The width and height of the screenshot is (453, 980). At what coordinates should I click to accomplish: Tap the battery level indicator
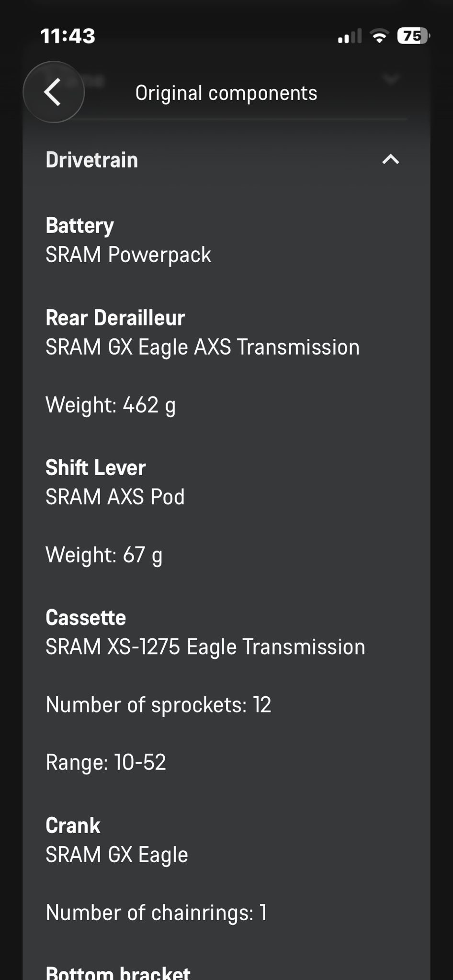point(413,36)
